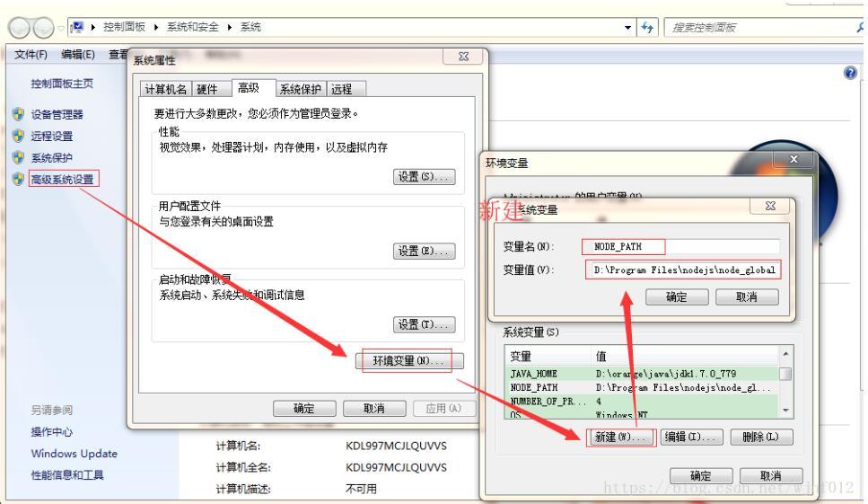This screenshot has height=504, width=868.
Task: Open help with the blue question mark icon
Action: point(850,73)
